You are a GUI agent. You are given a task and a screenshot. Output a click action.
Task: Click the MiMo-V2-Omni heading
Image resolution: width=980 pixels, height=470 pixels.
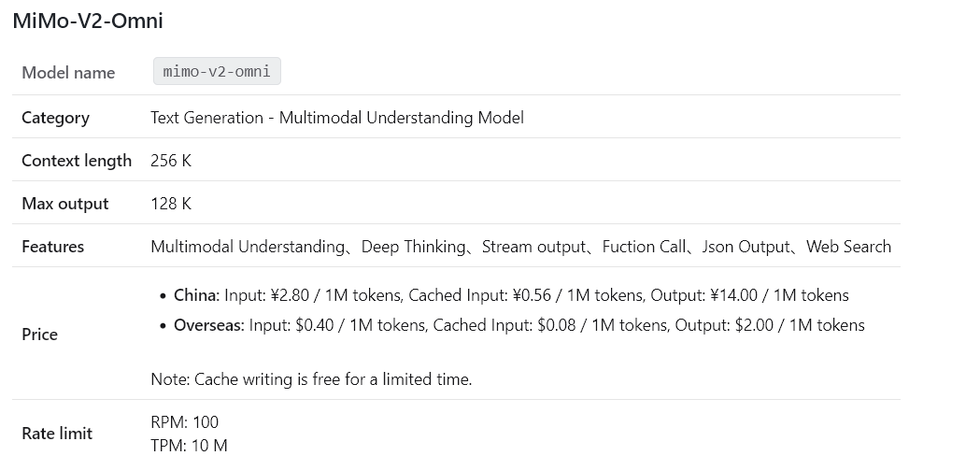pos(88,21)
